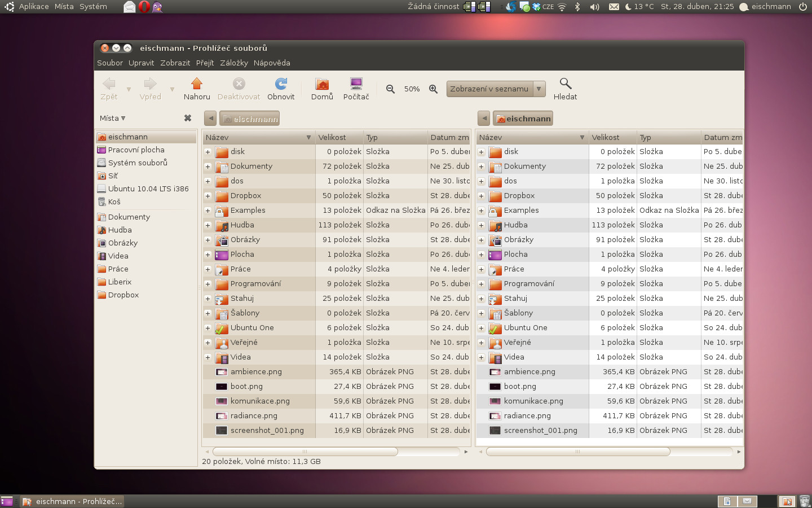Open the Domů home folder icon
Viewport: 812px width, 508px height.
pos(322,84)
